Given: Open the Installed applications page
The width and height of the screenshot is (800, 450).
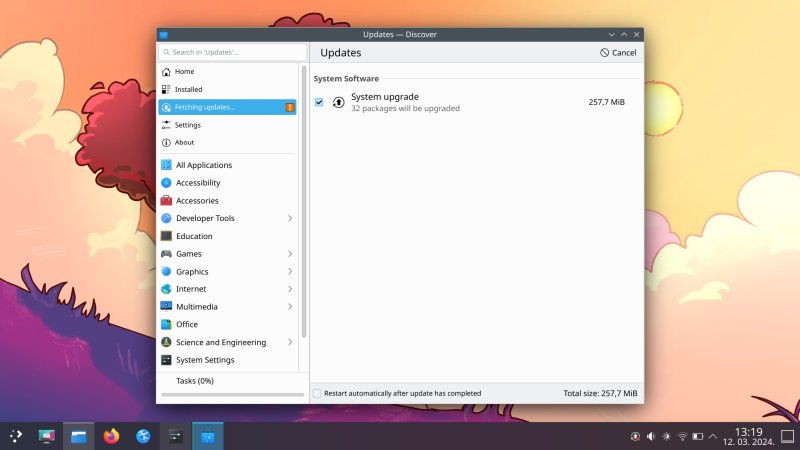Looking at the screenshot, I should point(228,89).
